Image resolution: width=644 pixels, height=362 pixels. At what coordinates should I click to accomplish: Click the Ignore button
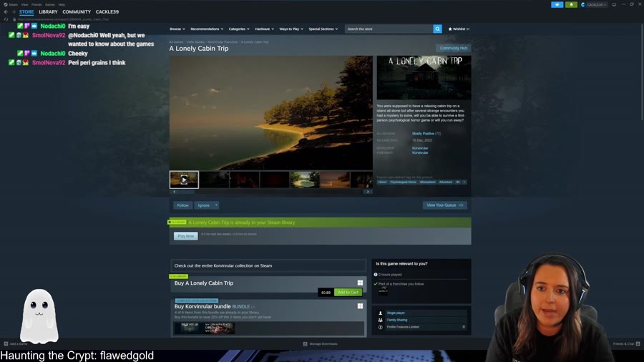[204, 205]
